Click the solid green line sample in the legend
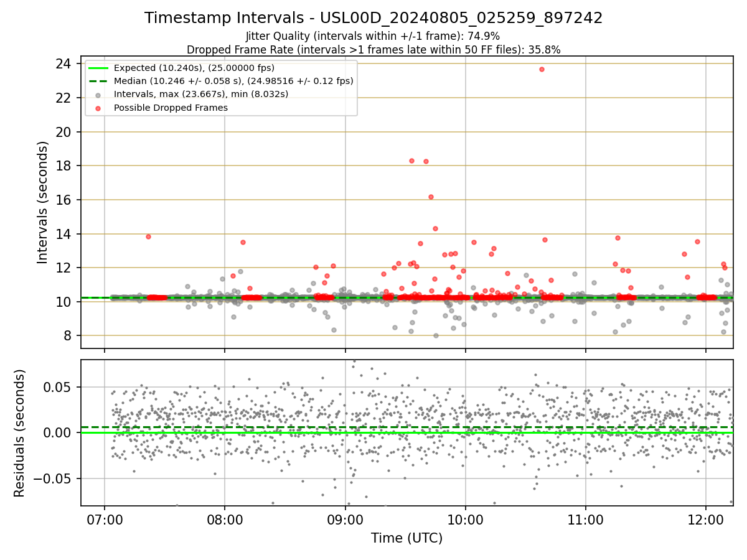Viewport: 747px width, 560px height. pos(98,68)
